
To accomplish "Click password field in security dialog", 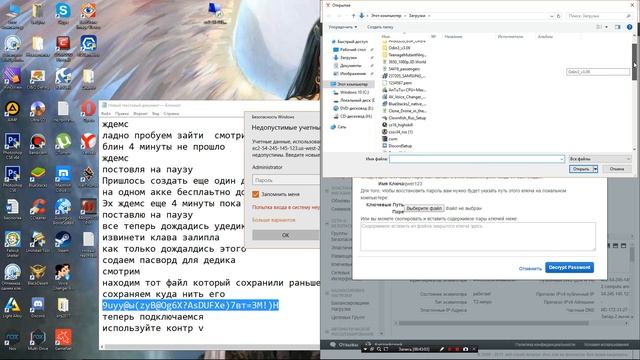I will tap(286, 180).
